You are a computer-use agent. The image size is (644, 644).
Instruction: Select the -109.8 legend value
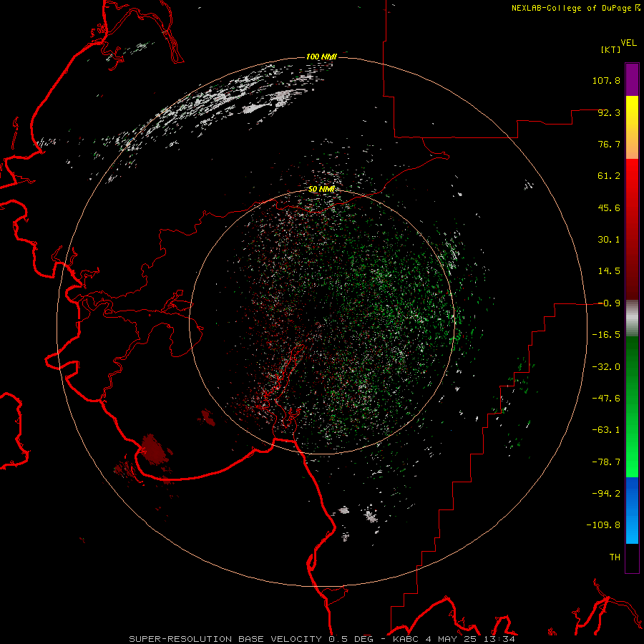[x=603, y=525]
